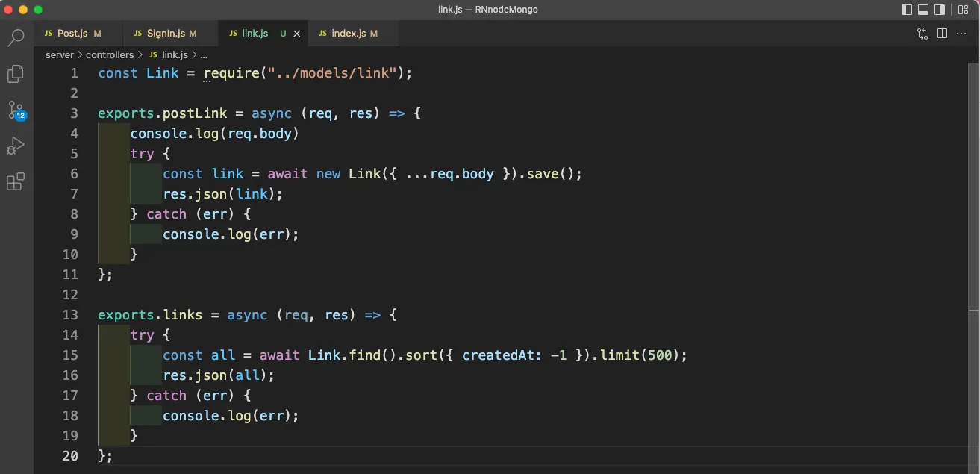The height and width of the screenshot is (474, 980).
Task: Open the Run and Debug view
Action: pyautogui.click(x=16, y=146)
